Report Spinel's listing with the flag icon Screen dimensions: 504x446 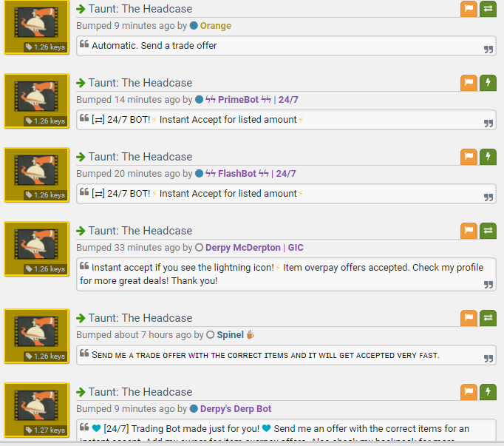[469, 318]
